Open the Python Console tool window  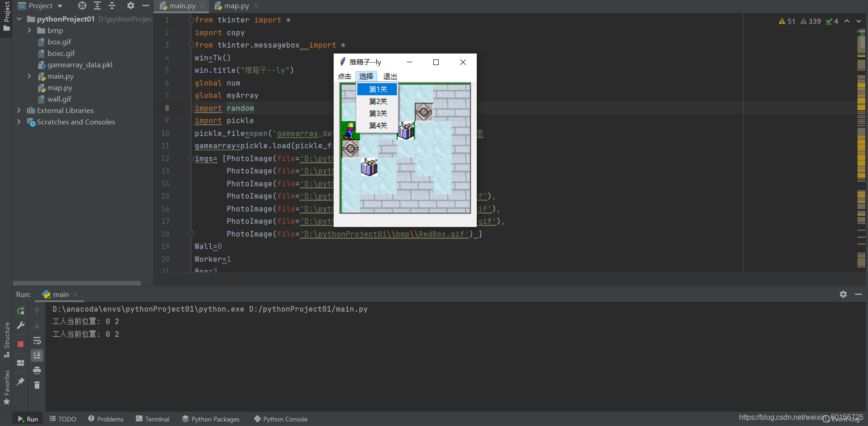coord(281,419)
